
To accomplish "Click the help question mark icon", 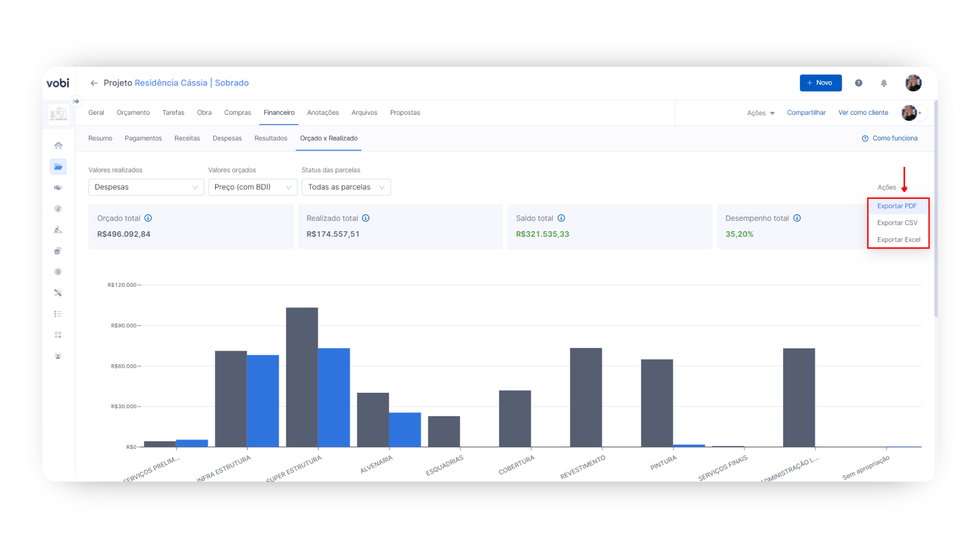I will coord(859,83).
